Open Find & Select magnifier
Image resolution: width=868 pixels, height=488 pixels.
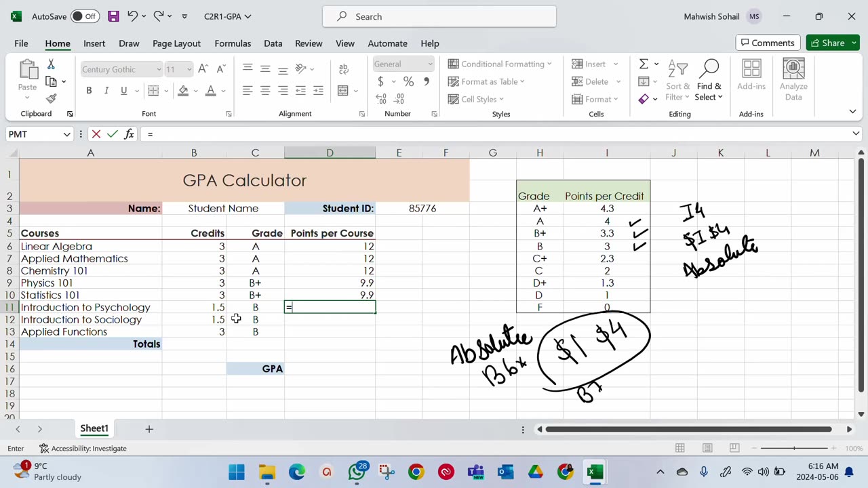[x=709, y=81]
